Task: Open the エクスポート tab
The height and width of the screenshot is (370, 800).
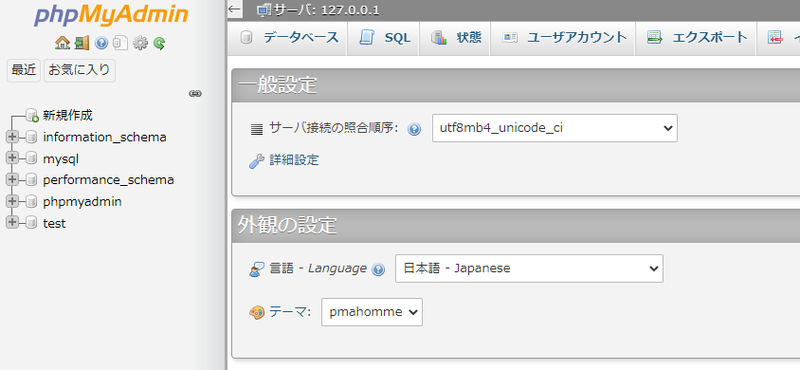Action: pyautogui.click(x=696, y=38)
